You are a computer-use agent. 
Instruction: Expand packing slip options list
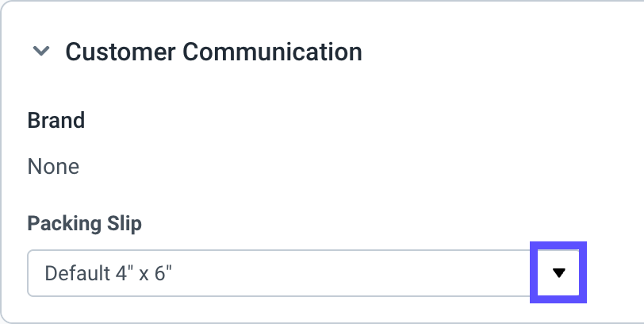[x=558, y=273]
